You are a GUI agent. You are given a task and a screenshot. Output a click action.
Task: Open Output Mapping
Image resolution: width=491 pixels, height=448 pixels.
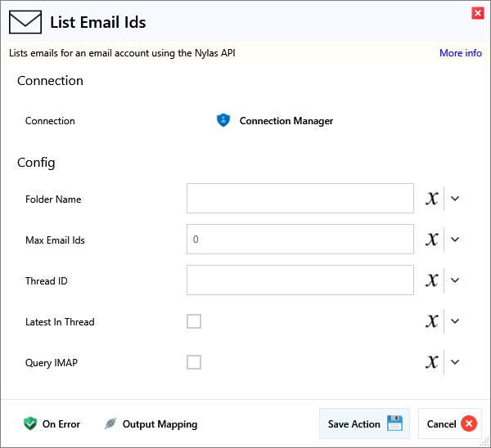151,423
